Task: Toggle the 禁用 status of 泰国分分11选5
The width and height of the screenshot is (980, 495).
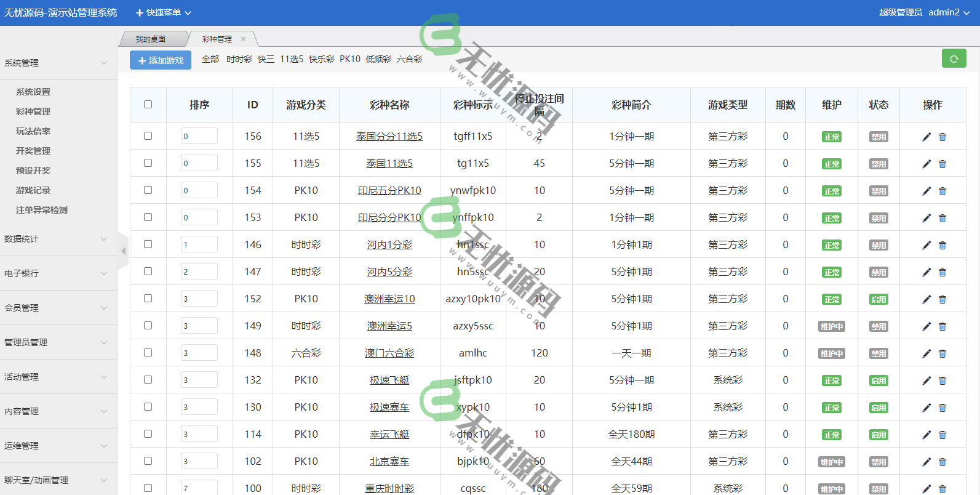Action: [878, 137]
